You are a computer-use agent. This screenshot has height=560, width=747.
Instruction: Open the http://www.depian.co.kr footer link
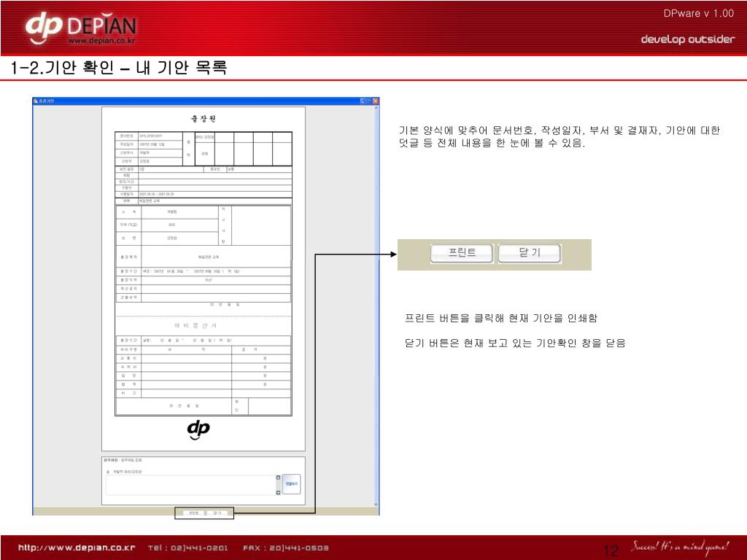point(77,548)
